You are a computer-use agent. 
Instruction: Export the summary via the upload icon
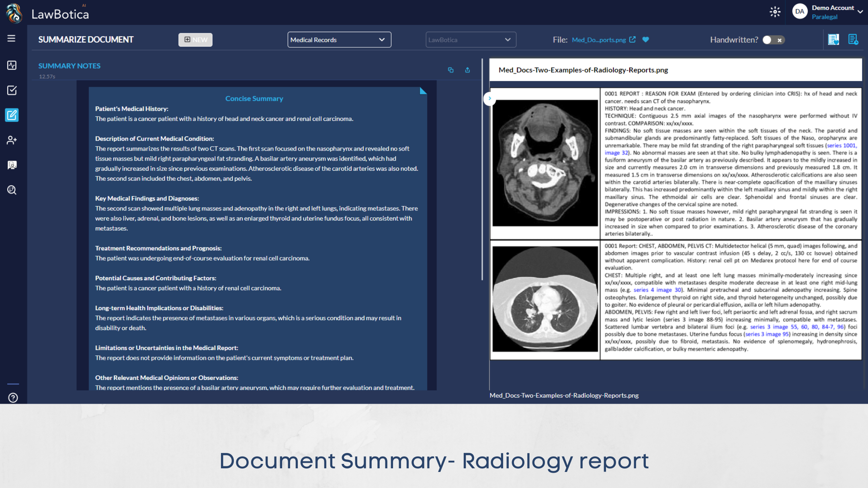467,70
